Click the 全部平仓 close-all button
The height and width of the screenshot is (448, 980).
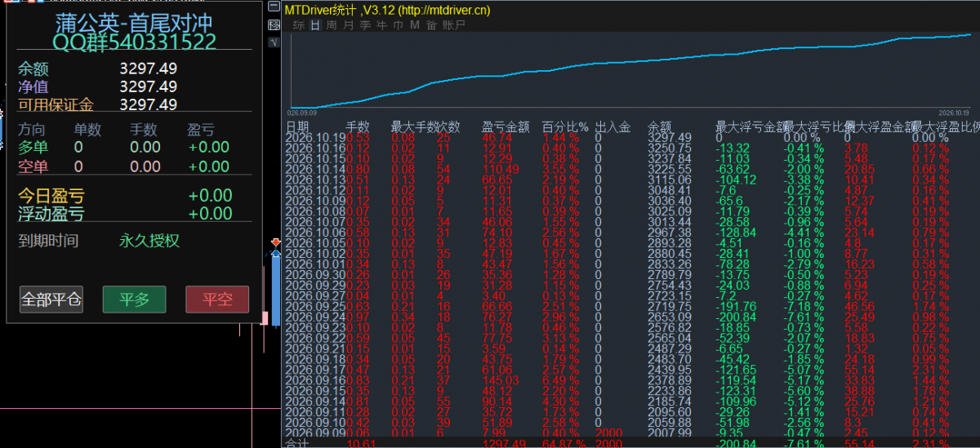[51, 299]
